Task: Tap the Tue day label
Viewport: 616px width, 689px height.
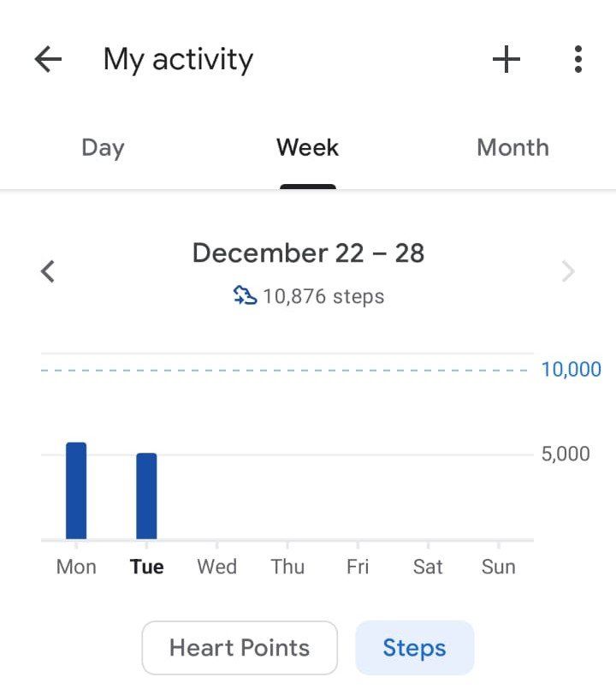Action: click(x=146, y=567)
